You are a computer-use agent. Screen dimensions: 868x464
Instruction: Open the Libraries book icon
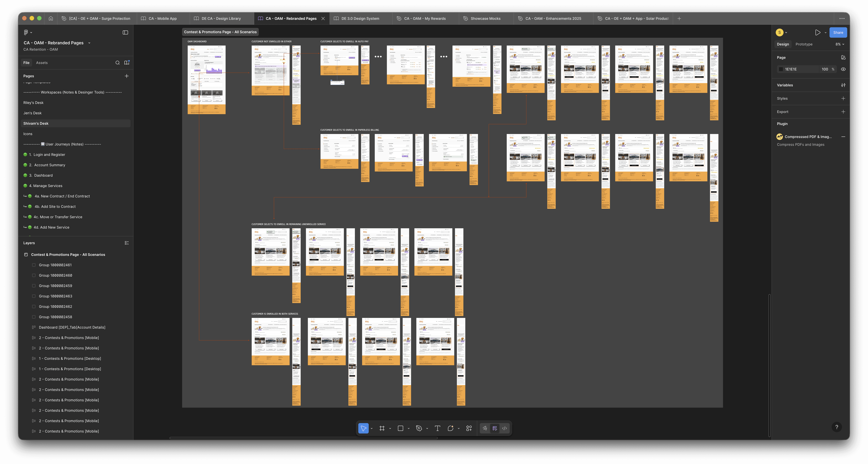[127, 63]
